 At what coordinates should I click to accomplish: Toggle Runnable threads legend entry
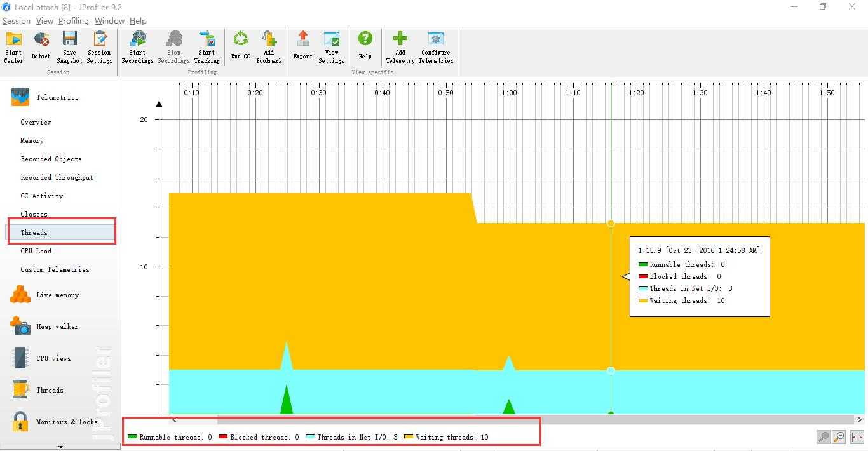coord(170,437)
